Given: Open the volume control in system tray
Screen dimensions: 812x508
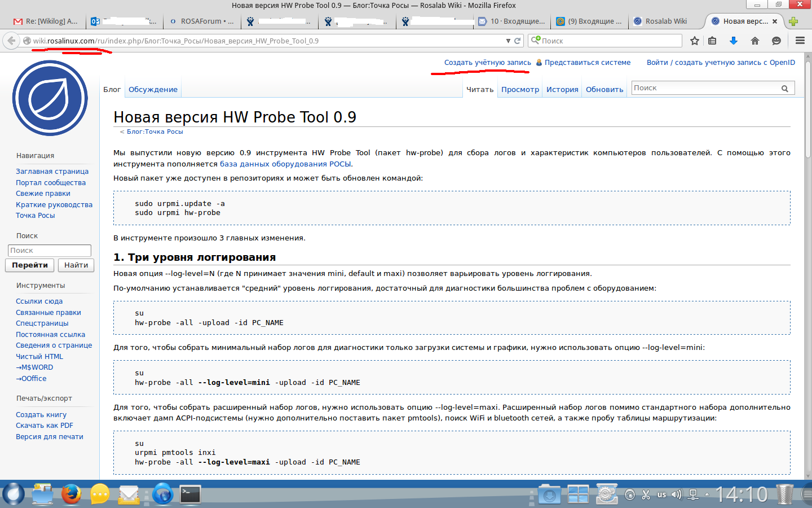Looking at the screenshot, I should [x=677, y=495].
